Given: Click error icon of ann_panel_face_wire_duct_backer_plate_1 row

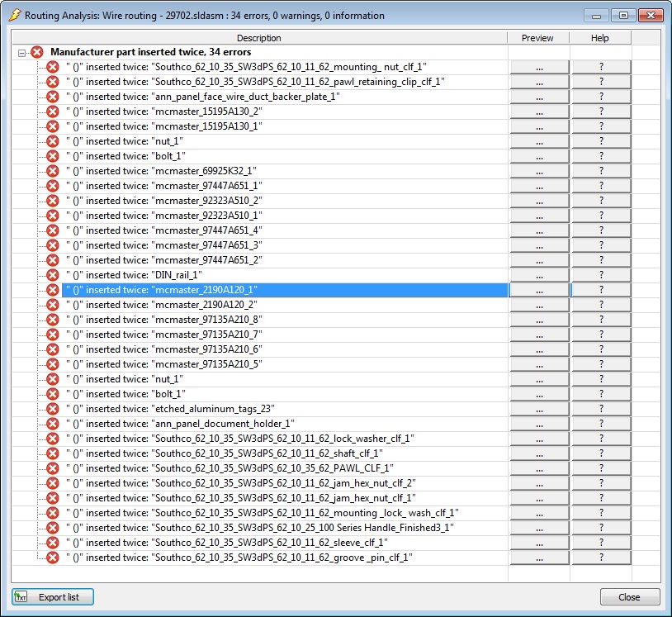Looking at the screenshot, I should click(53, 97).
